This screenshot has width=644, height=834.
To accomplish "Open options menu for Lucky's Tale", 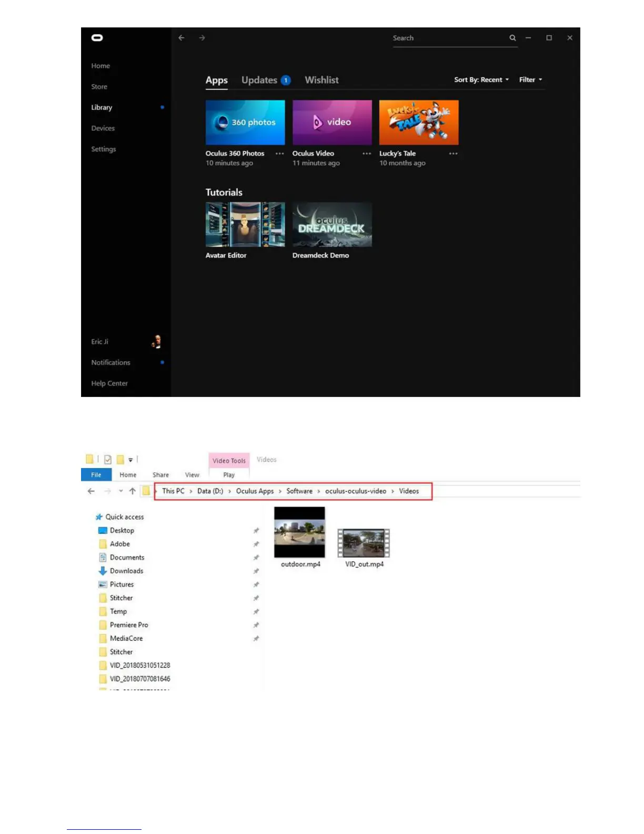I will pyautogui.click(x=454, y=154).
